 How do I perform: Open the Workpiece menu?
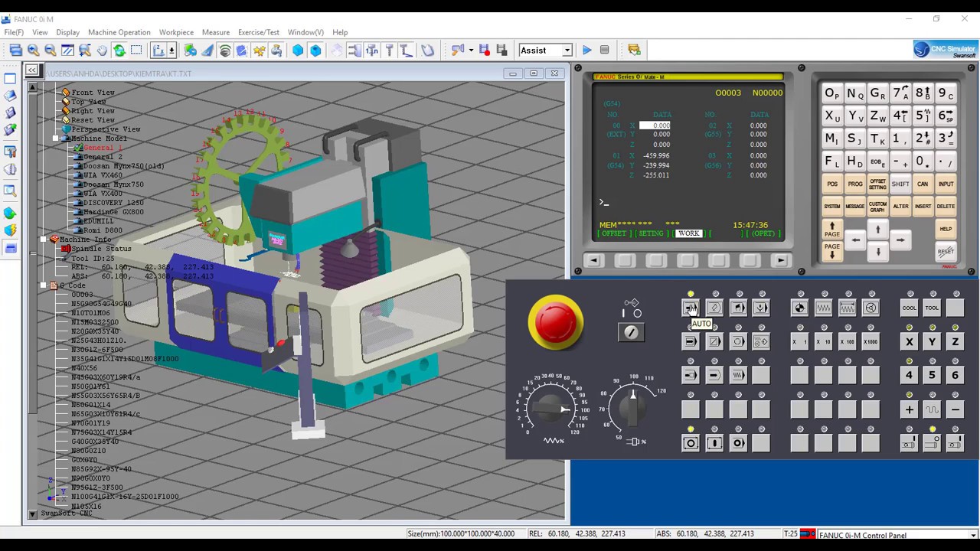pyautogui.click(x=176, y=32)
